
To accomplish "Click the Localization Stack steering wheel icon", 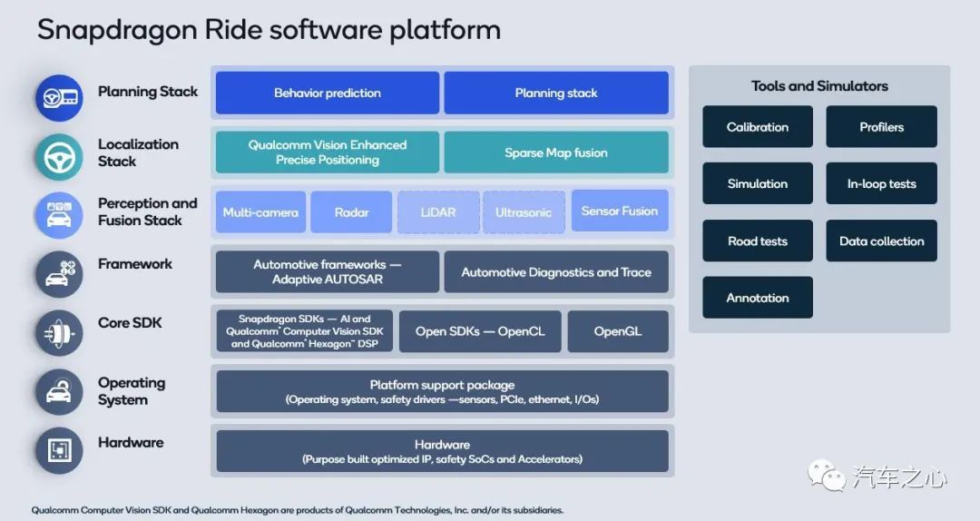I will [59, 157].
